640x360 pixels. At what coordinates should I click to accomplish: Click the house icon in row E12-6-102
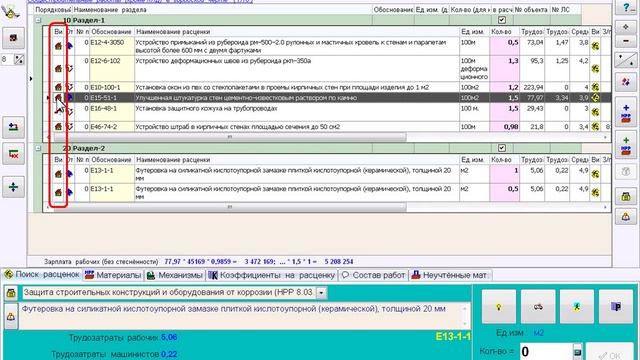pyautogui.click(x=58, y=68)
